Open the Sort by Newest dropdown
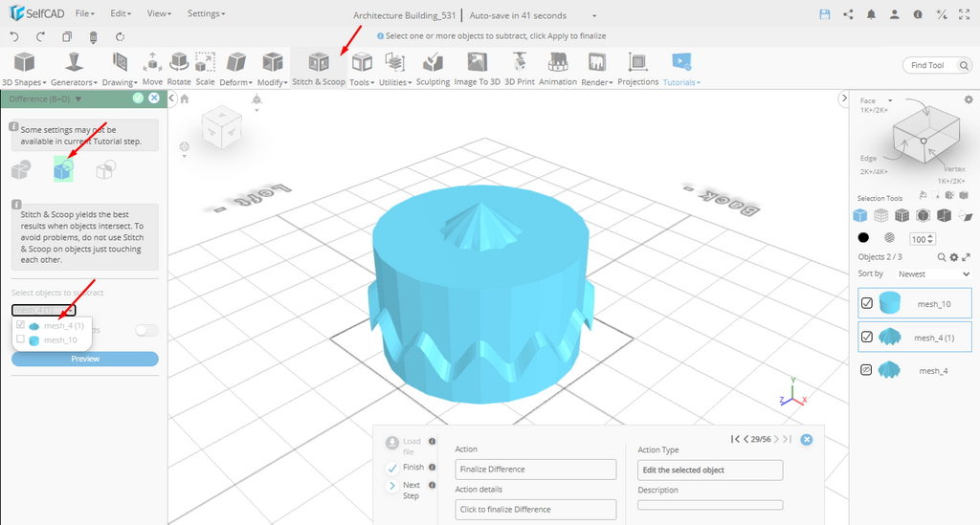This screenshot has height=525, width=980. point(933,274)
